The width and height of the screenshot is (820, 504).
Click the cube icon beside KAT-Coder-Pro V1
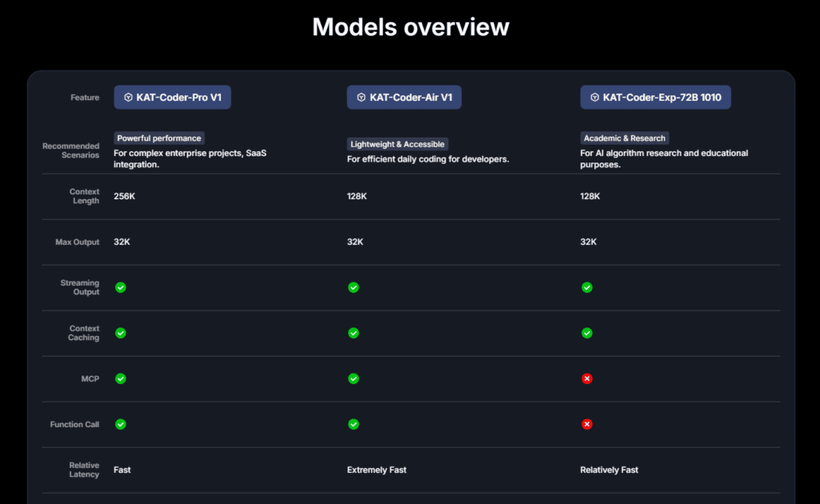(128, 98)
